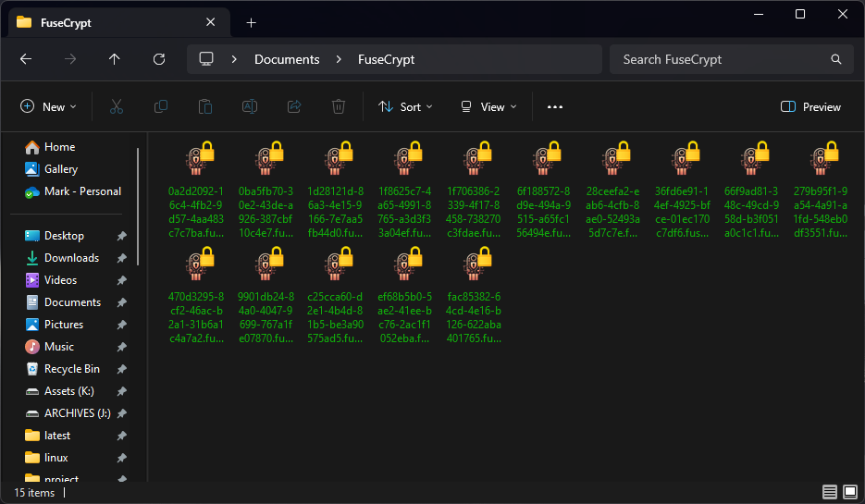Click the Cut scissors icon
This screenshot has width=865, height=504.
tap(117, 106)
